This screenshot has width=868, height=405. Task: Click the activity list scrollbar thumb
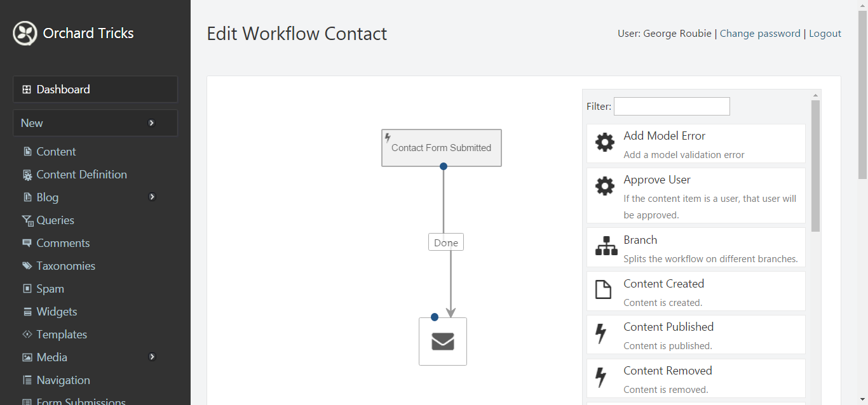coord(816,166)
